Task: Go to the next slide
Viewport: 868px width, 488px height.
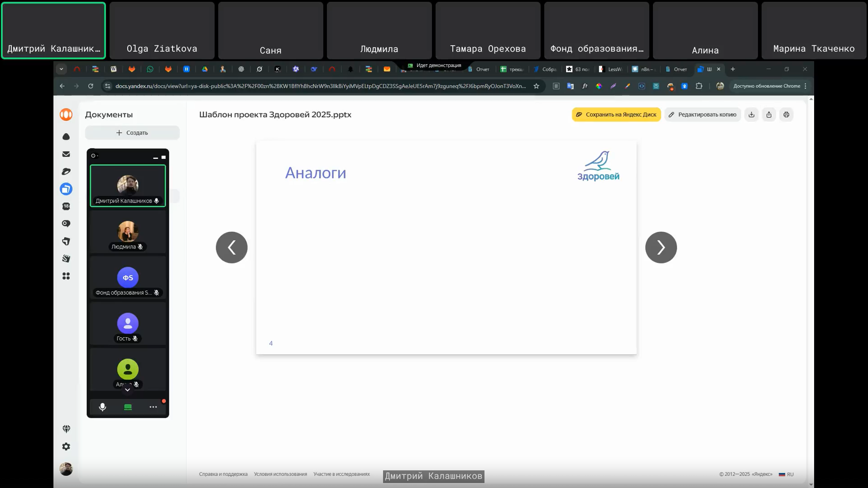Action: tap(661, 248)
